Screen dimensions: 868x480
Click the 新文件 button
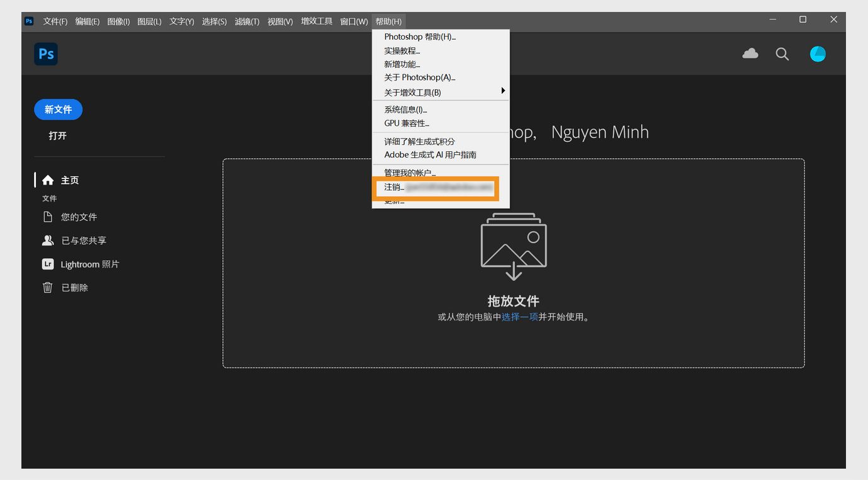[x=58, y=110]
